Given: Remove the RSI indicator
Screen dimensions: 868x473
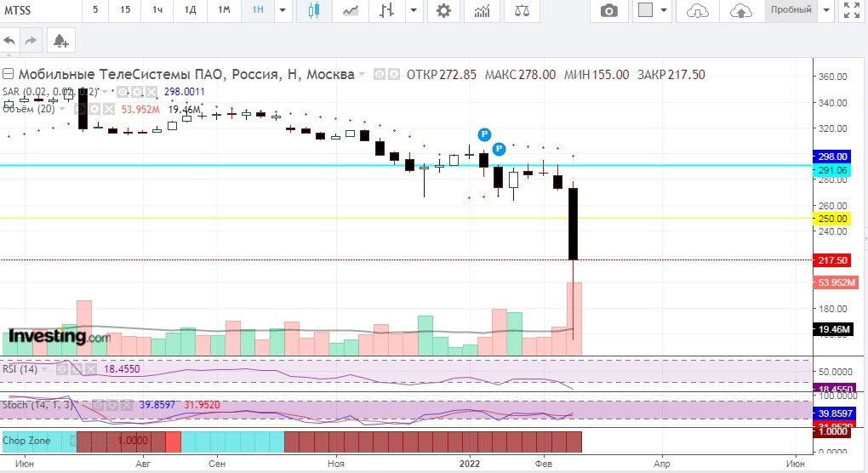Looking at the screenshot, I should (x=91, y=369).
